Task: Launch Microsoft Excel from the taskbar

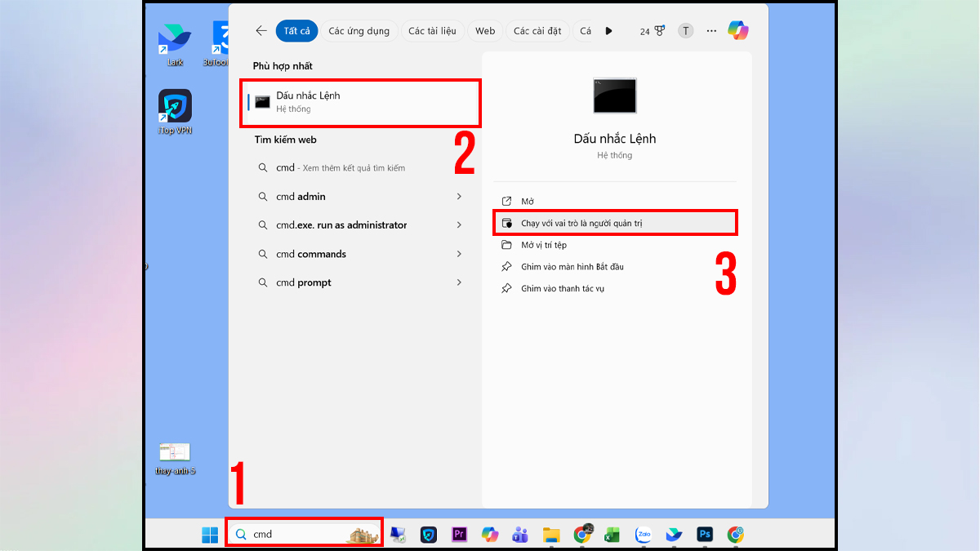Action: point(612,535)
